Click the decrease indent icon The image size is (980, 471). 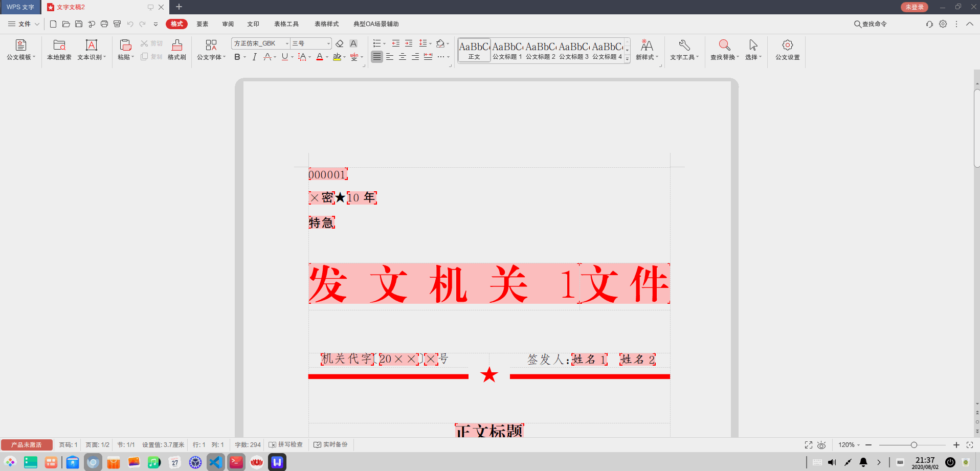(395, 43)
